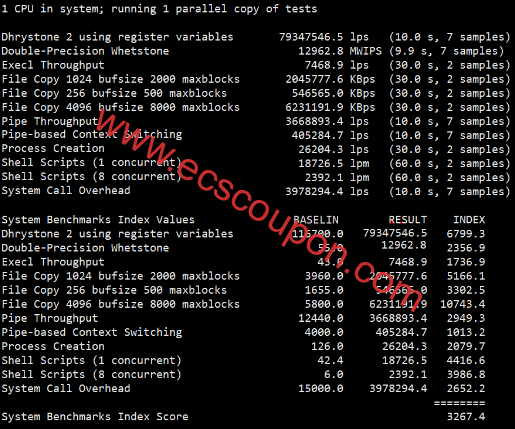The width and height of the screenshot is (515, 429).
Task: Select the Pipe-based Context Switching index 1013.2
Action: 466,332
